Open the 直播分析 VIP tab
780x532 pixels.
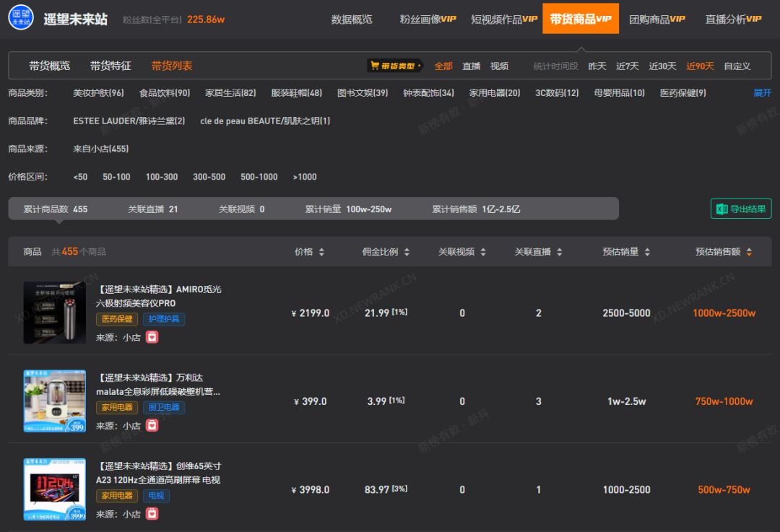click(x=733, y=19)
